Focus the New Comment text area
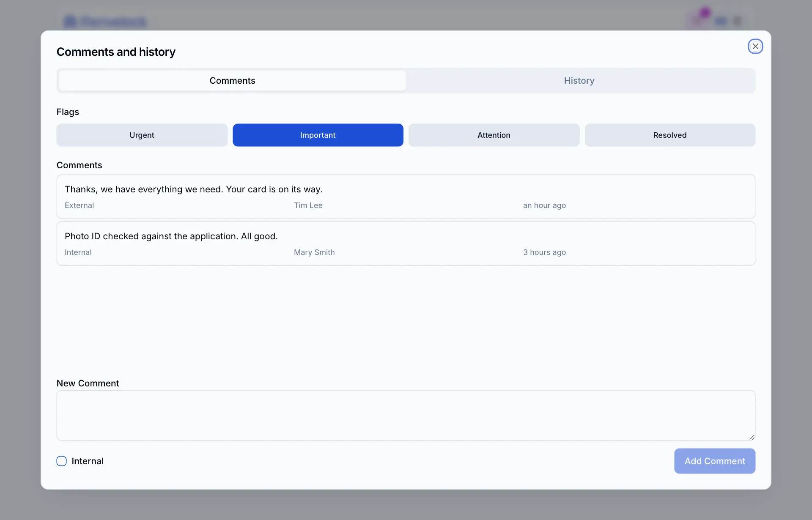812x520 pixels. pyautogui.click(x=406, y=415)
